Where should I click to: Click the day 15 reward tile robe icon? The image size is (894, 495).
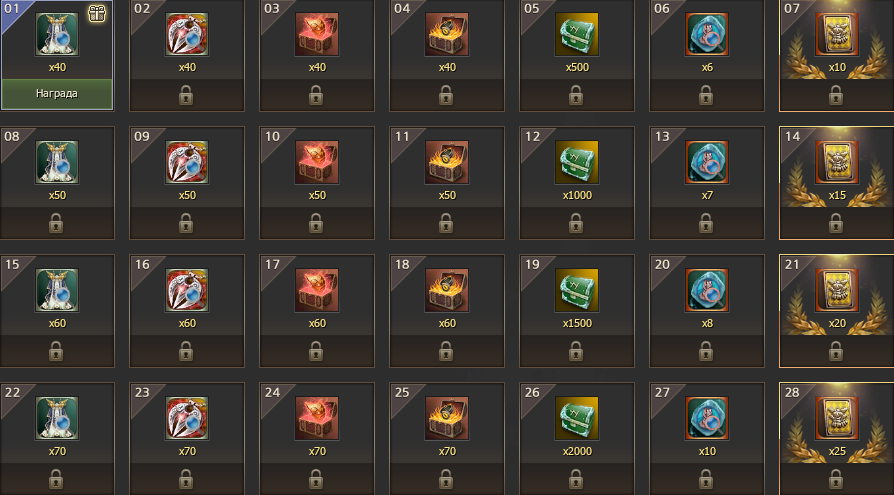pyautogui.click(x=57, y=290)
